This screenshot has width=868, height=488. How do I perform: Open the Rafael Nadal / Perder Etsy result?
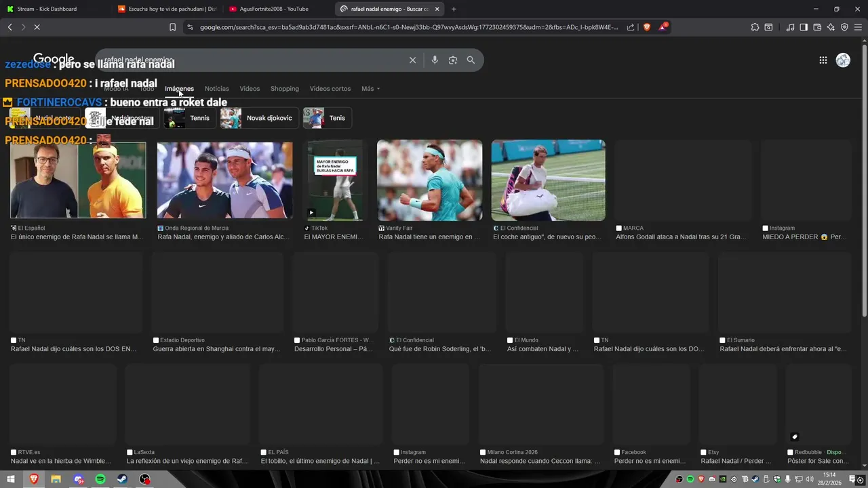click(x=736, y=461)
